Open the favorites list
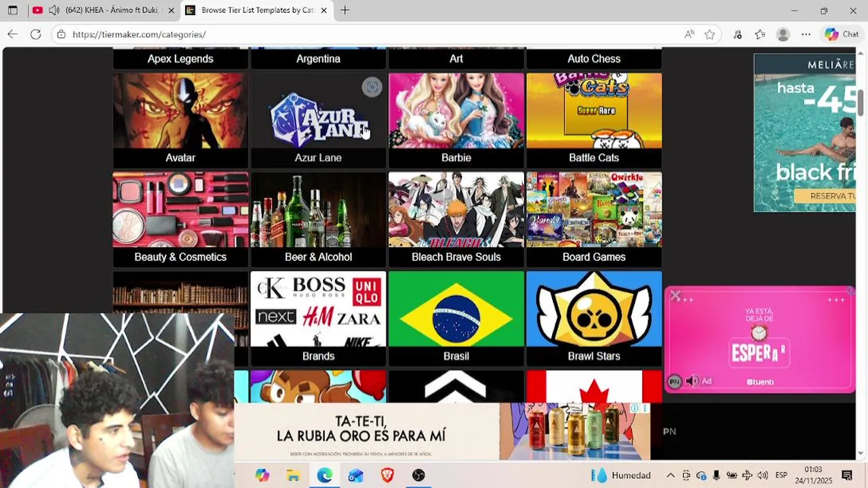Image resolution: width=868 pixels, height=488 pixels. [x=760, y=34]
